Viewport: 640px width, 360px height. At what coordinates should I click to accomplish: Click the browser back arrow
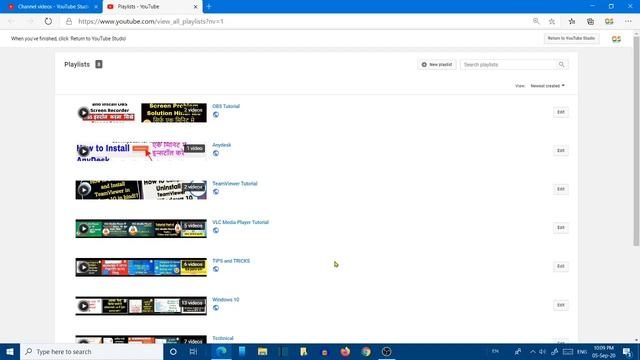(x=11, y=21)
